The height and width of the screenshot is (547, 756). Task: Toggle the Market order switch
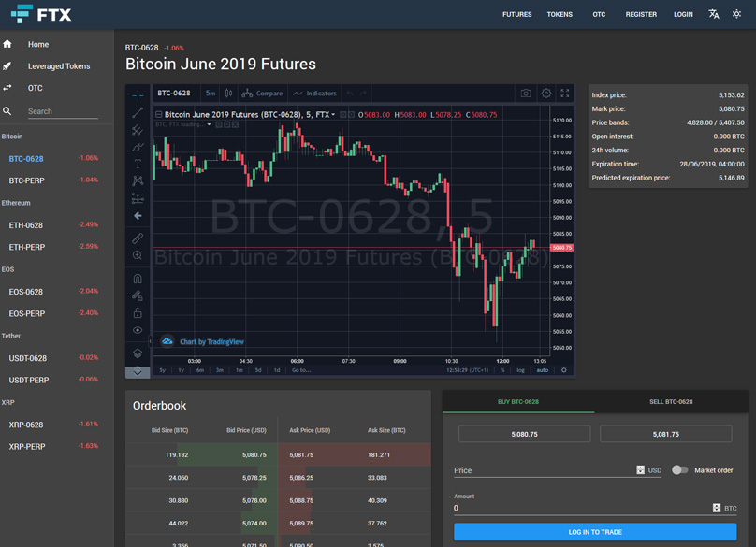pos(680,470)
